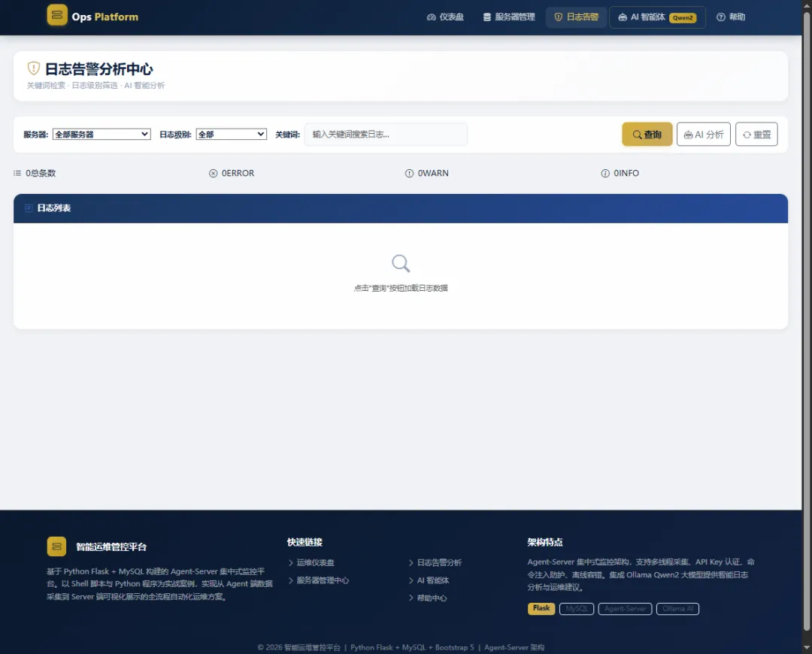Click the page vertical scrollbar
812x654 pixels.
[807, 321]
